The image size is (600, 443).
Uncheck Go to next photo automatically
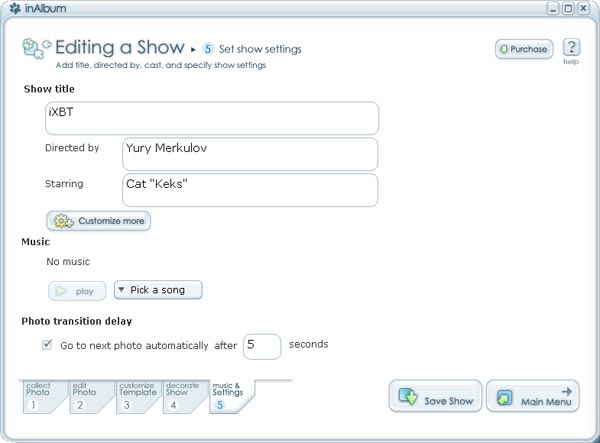pos(47,345)
